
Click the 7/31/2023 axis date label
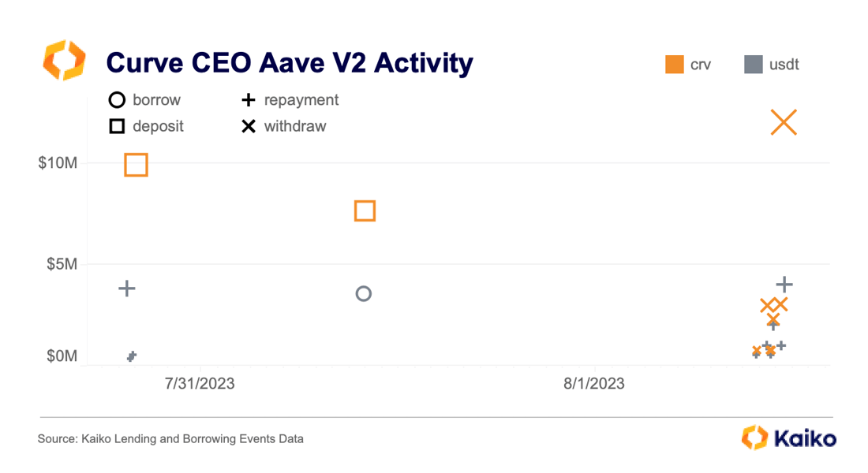point(200,383)
